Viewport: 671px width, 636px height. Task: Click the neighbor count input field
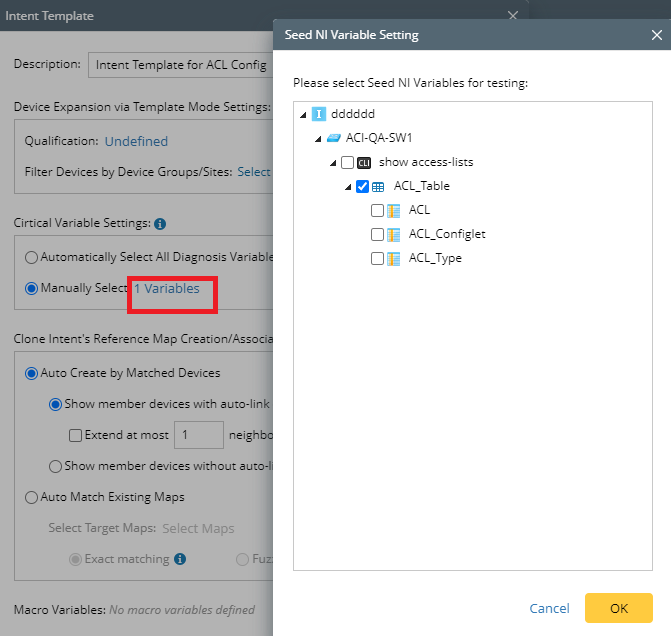[x=199, y=435]
